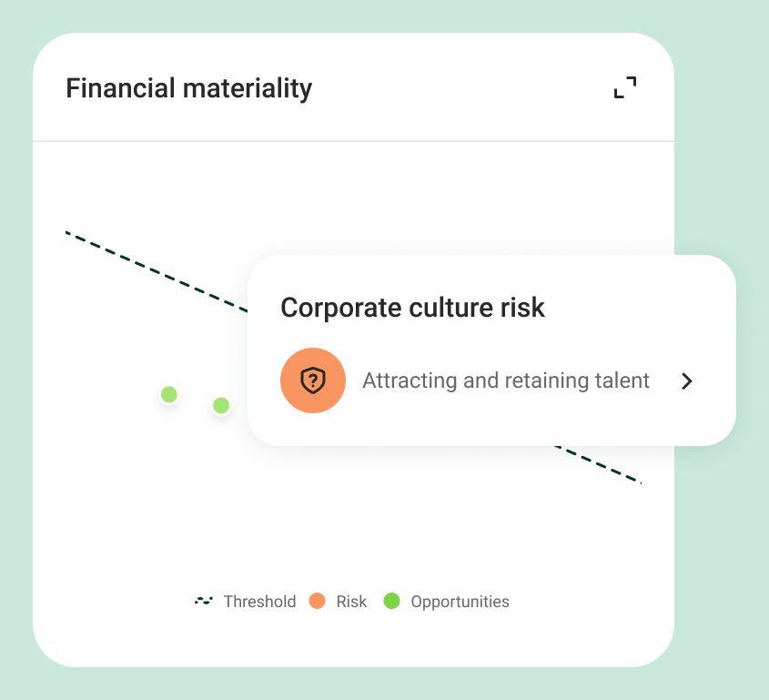Screen dimensions: 769x700
Task: Click the green Opportunities legend dot
Action: [x=392, y=601]
